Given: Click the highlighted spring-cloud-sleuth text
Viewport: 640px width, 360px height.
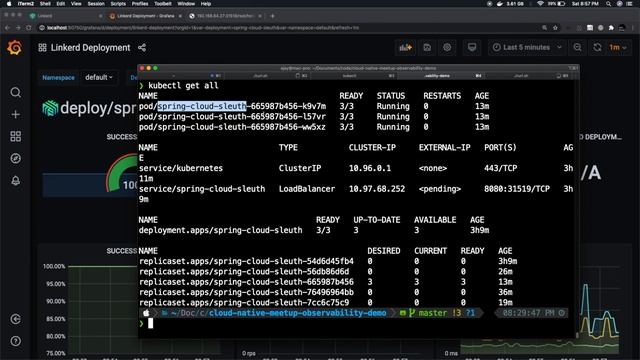Looking at the screenshot, I should [x=202, y=106].
